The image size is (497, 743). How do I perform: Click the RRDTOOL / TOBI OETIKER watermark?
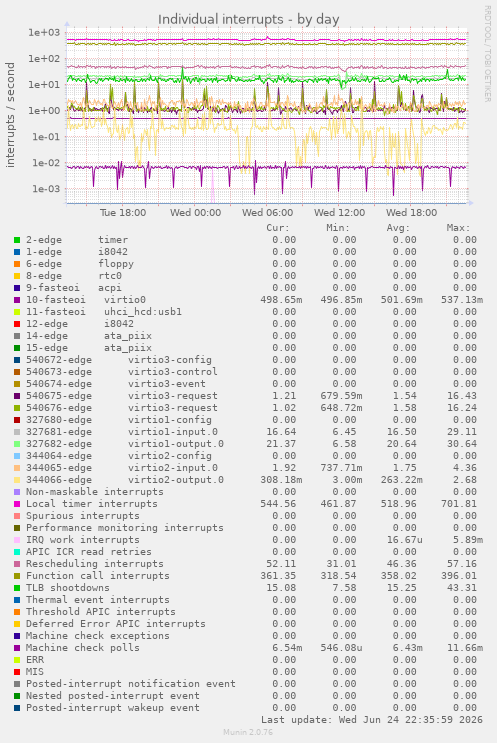coord(487,54)
